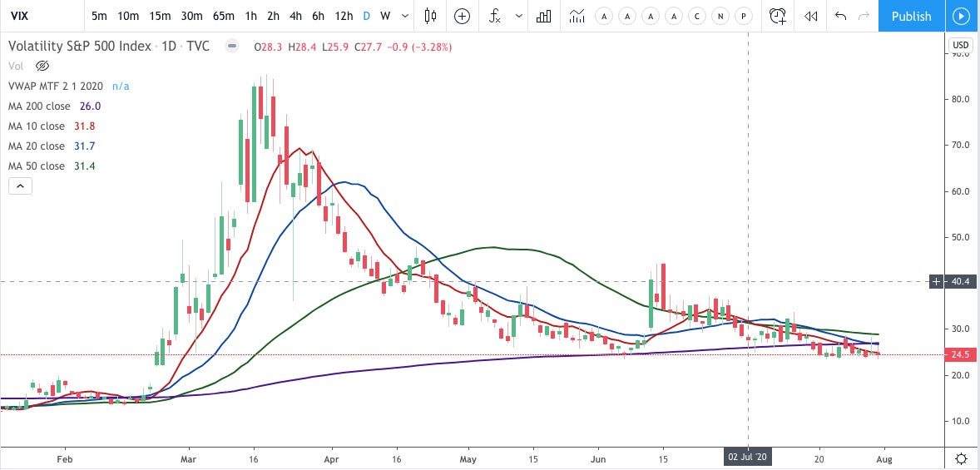Select the weekly W interval
Screen dimensions: 980x470
click(x=386, y=17)
